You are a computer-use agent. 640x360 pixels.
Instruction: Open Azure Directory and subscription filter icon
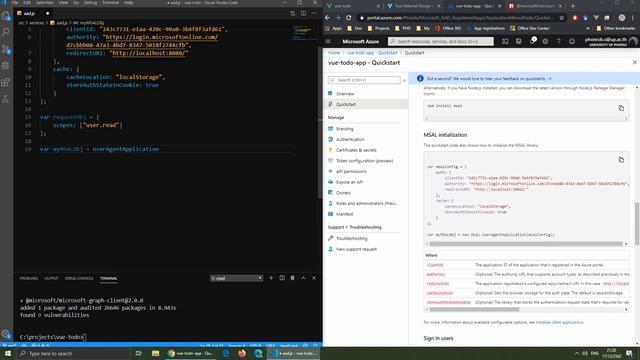click(519, 41)
